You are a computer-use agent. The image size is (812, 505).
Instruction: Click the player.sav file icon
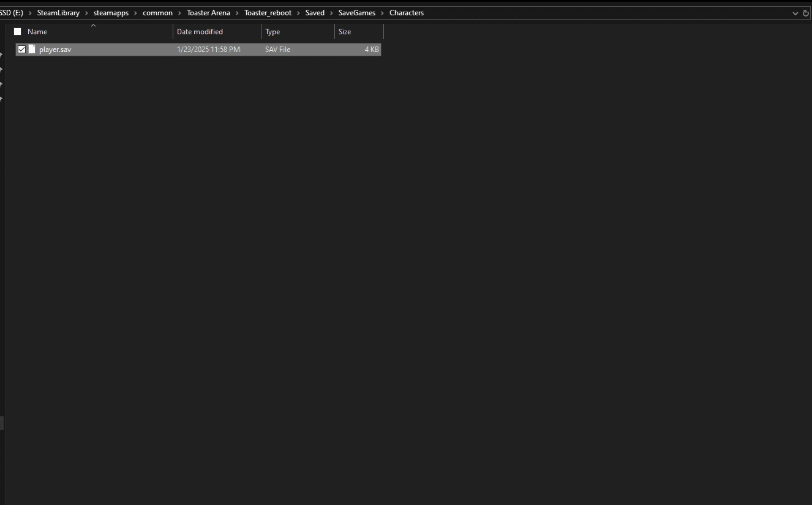tap(32, 49)
